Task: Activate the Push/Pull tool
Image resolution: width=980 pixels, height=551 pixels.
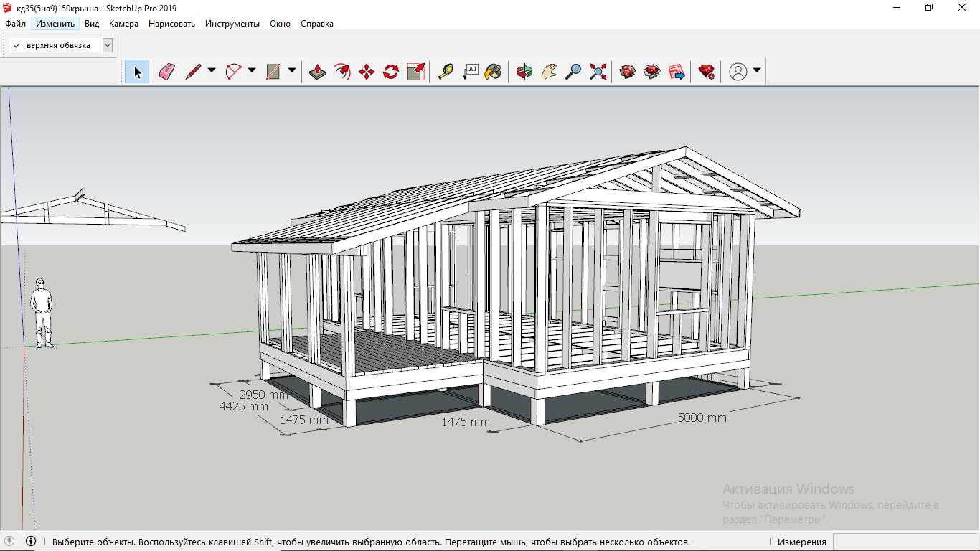Action: (x=318, y=71)
